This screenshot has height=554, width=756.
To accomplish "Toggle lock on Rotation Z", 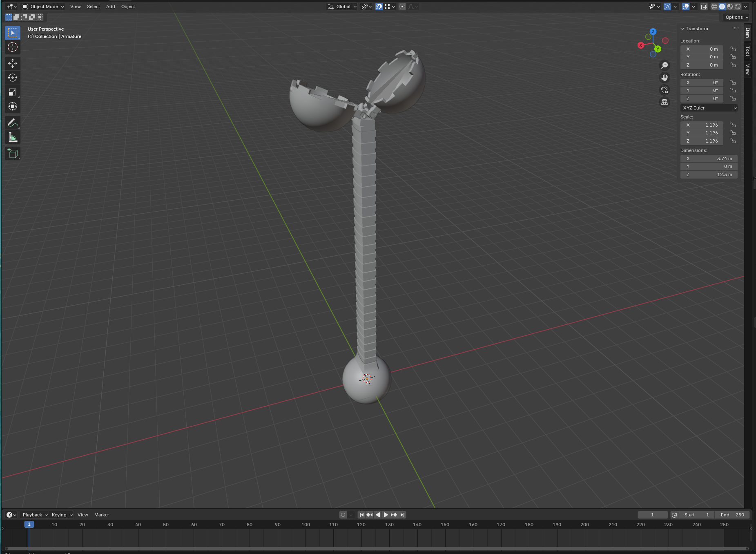I will click(x=733, y=98).
